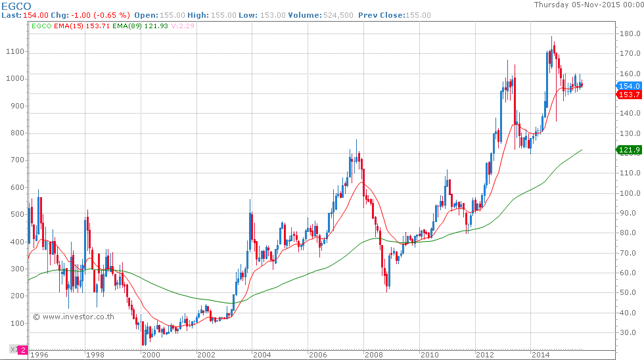Click the pink 2 scale marker box
The width and height of the screenshot is (644, 360).
click(x=23, y=349)
